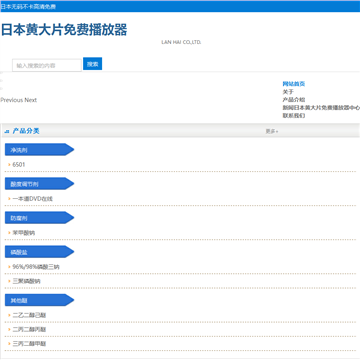The width and height of the screenshot is (360, 360).
Task: Open the 苯甲酸钠 product link
Action: point(24,233)
